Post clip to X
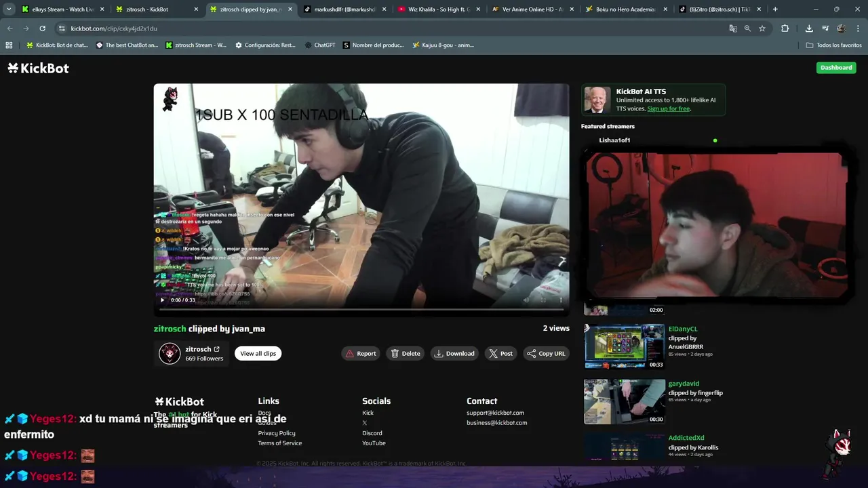868x488 pixels. point(500,353)
